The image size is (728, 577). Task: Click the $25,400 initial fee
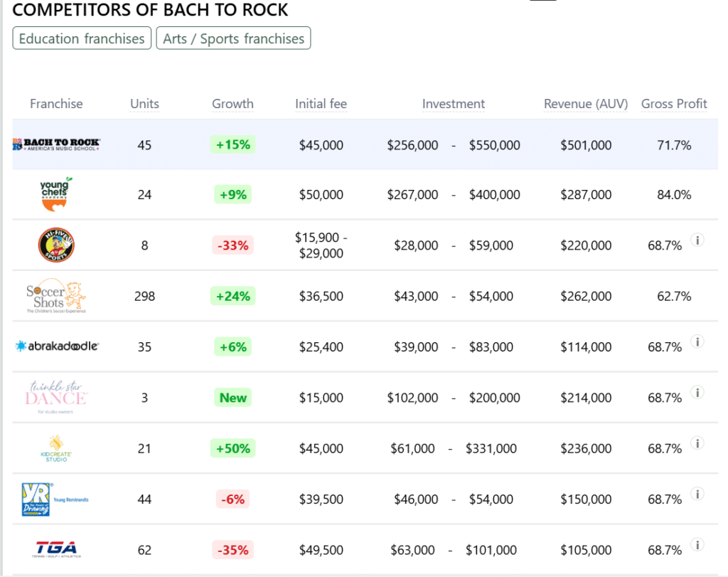321,346
